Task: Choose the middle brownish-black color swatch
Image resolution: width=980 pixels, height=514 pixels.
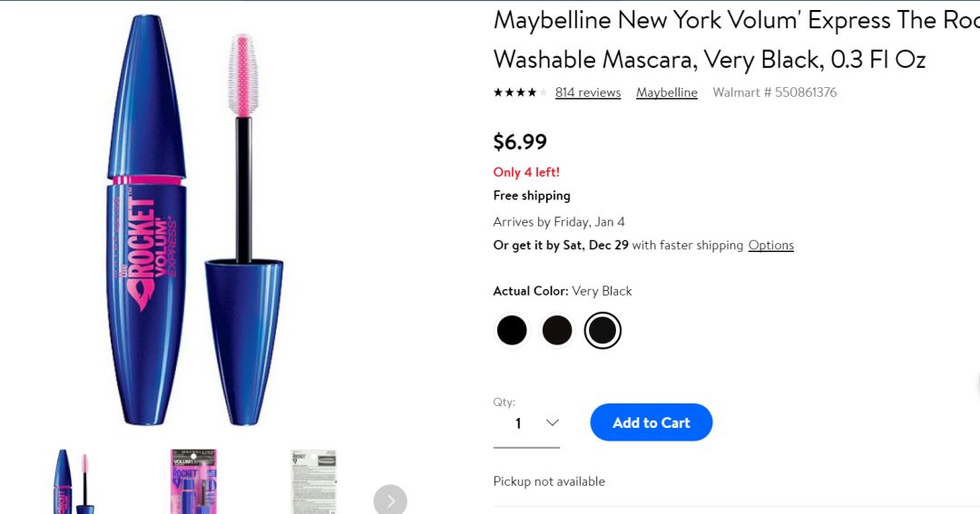Action: pyautogui.click(x=557, y=330)
